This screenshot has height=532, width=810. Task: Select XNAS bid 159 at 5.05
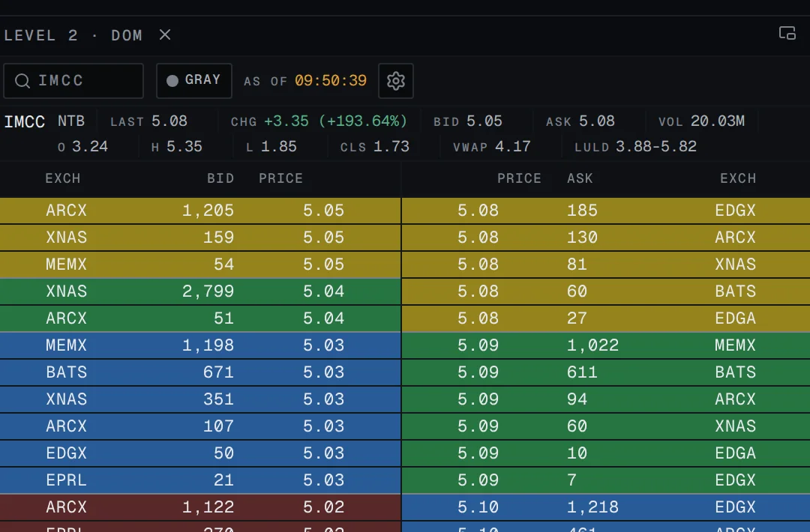tap(200, 238)
